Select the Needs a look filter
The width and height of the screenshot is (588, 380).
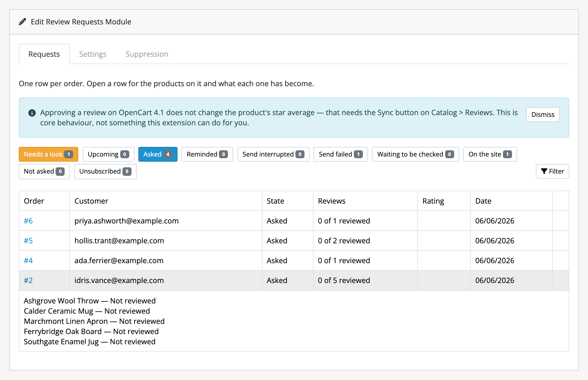[x=48, y=154]
